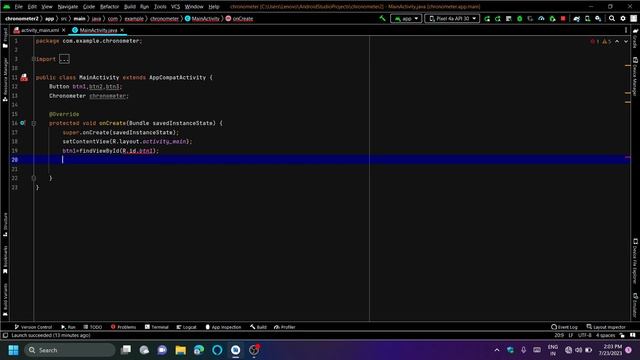Viewport: 640px width, 360px height.
Task: Click the taskbar Search box
Action: coord(69,350)
